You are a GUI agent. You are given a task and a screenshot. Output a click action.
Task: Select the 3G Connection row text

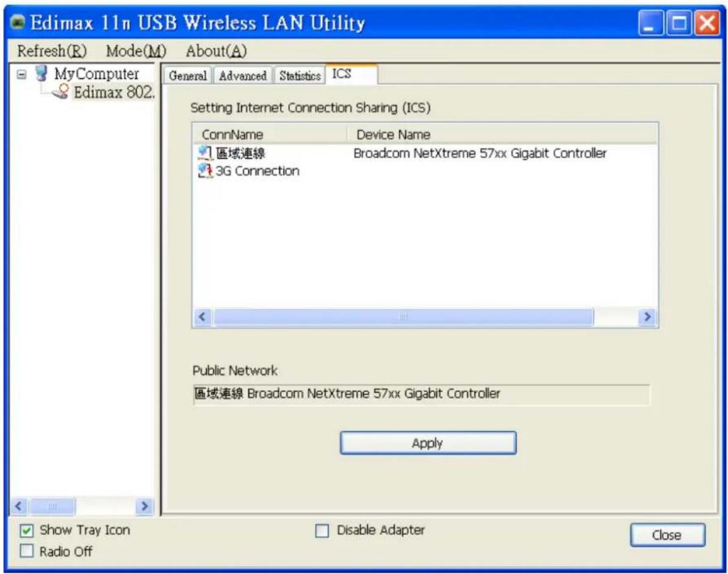[x=258, y=171]
